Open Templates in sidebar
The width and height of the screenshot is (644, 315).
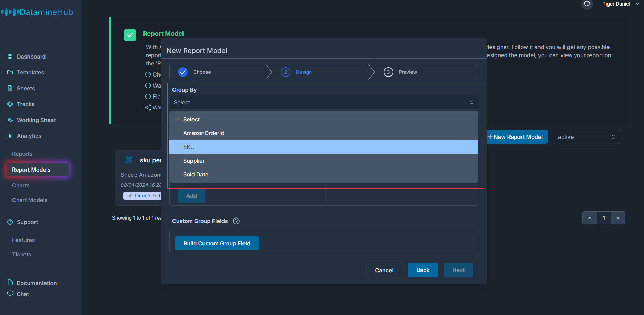pos(30,72)
